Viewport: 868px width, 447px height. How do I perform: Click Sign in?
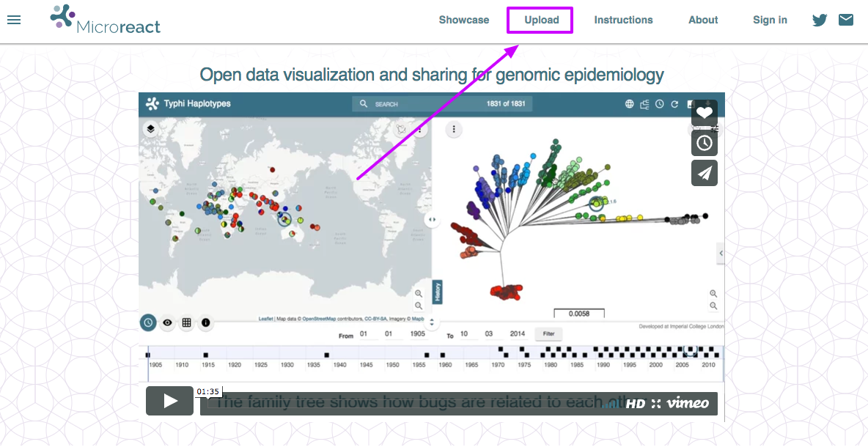pos(770,20)
